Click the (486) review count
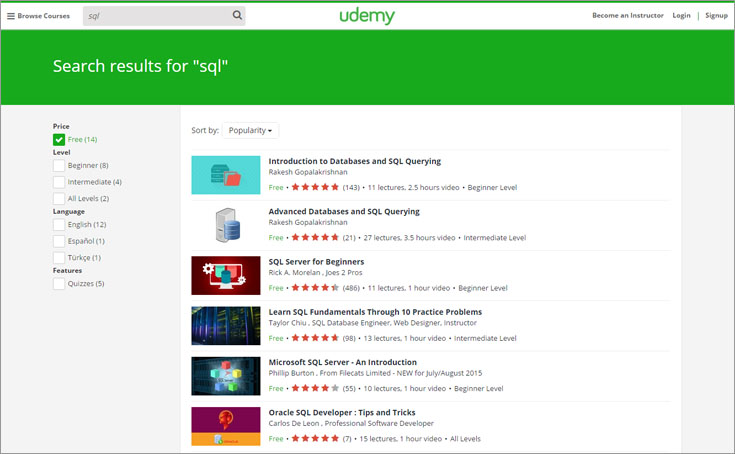The width and height of the screenshot is (735, 454). (x=351, y=288)
